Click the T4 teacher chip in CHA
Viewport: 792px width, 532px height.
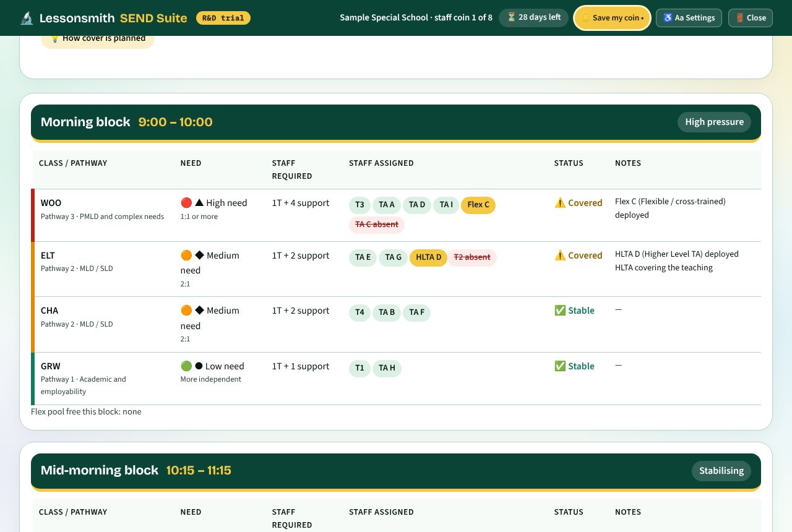(359, 312)
